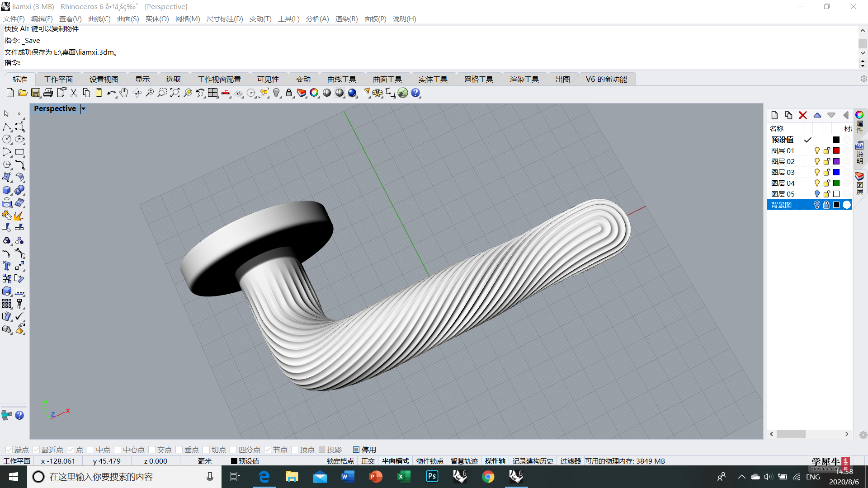868x488 pixels.
Task: Cut selection with the scissors icon
Action: tap(74, 93)
